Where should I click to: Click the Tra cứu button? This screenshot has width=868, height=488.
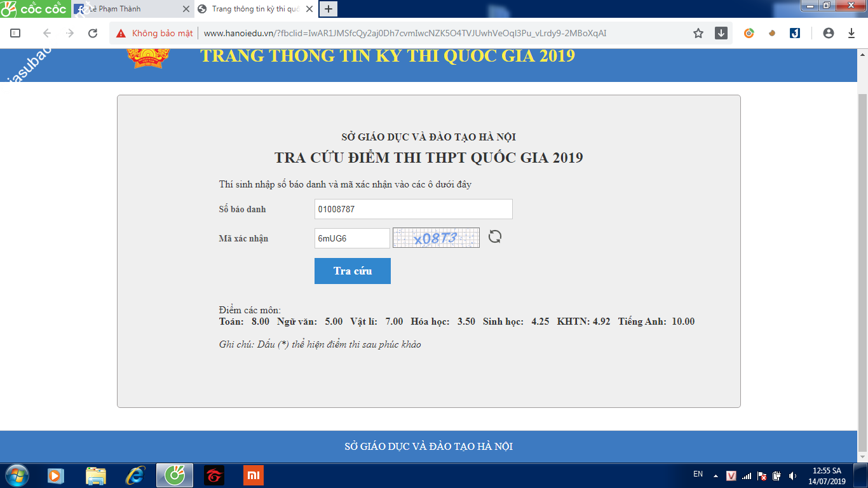click(x=352, y=271)
